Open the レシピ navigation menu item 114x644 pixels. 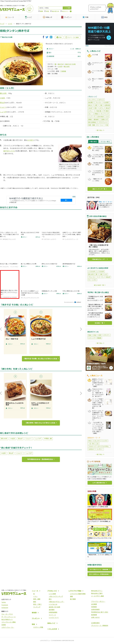[x=28, y=17]
